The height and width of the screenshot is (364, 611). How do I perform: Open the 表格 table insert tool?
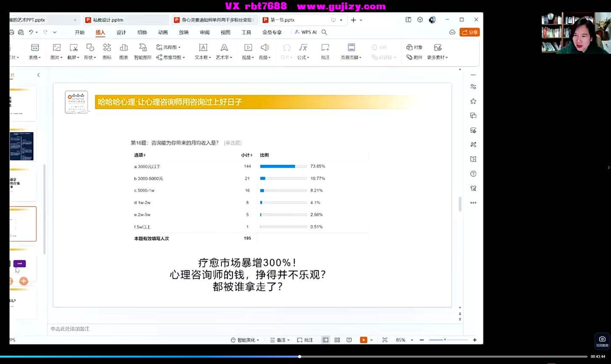click(35, 51)
